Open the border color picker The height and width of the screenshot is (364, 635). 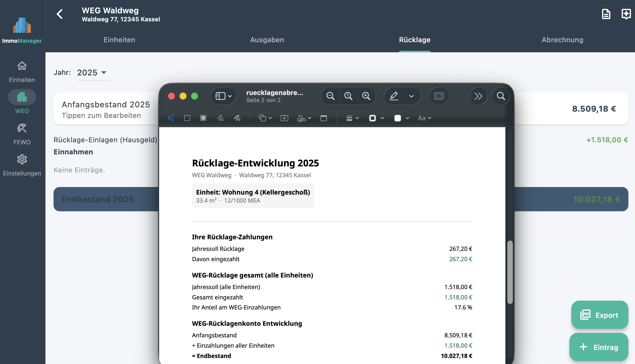click(376, 118)
